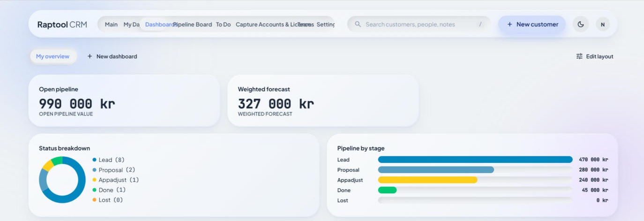Click the Appadjust label in Pipeline by stage

350,180
